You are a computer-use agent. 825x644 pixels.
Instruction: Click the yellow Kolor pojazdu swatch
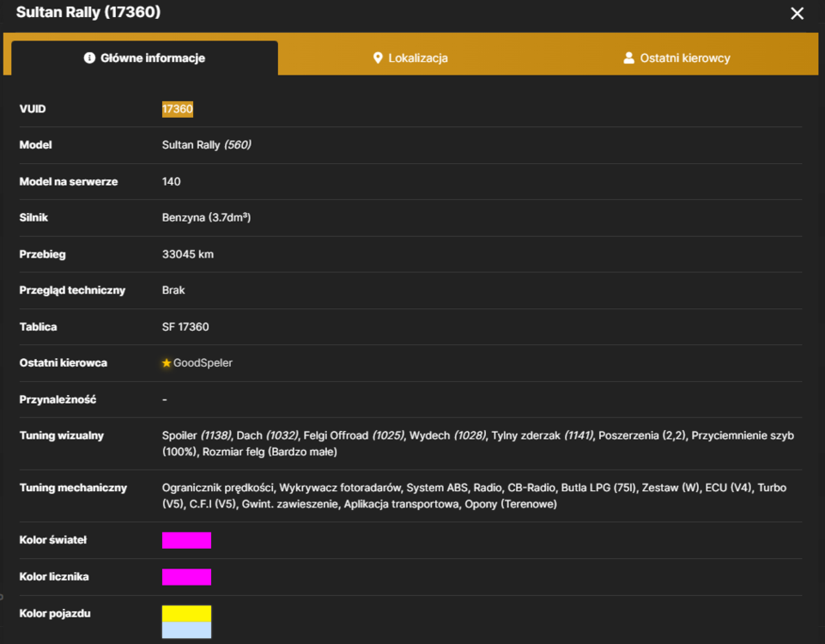pos(187,613)
